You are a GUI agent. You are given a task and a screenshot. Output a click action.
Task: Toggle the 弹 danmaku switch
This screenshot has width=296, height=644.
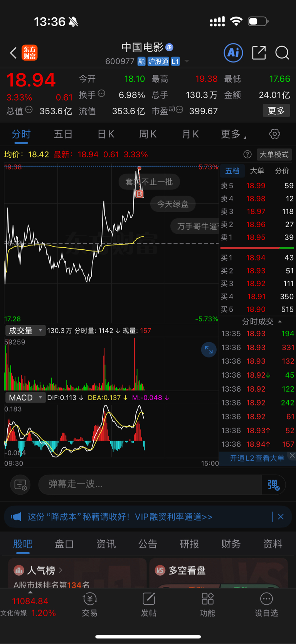pyautogui.click(x=273, y=485)
